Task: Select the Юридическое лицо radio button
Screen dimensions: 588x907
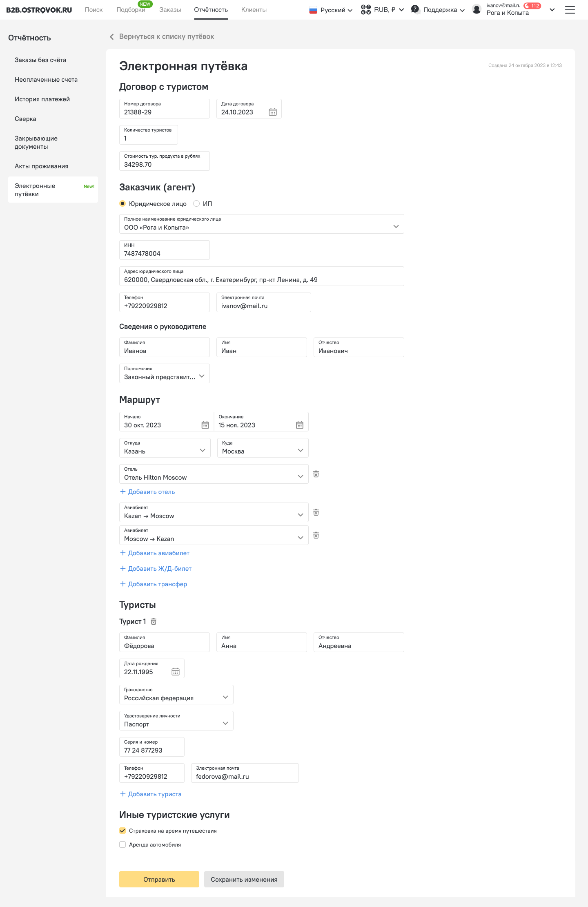Action: pos(122,203)
